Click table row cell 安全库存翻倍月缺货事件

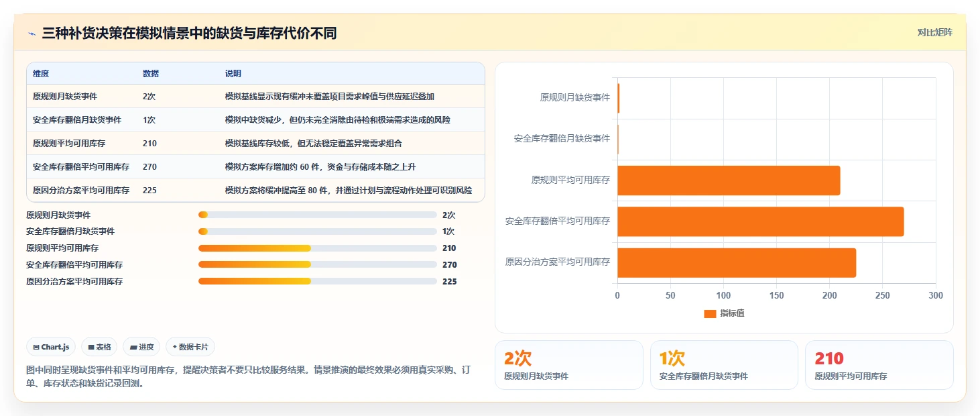pyautogui.click(x=77, y=120)
